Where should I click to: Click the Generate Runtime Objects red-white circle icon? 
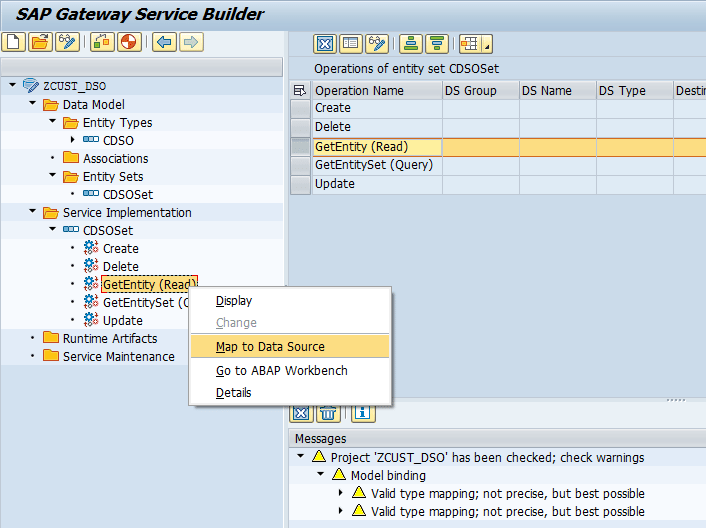click(x=129, y=42)
